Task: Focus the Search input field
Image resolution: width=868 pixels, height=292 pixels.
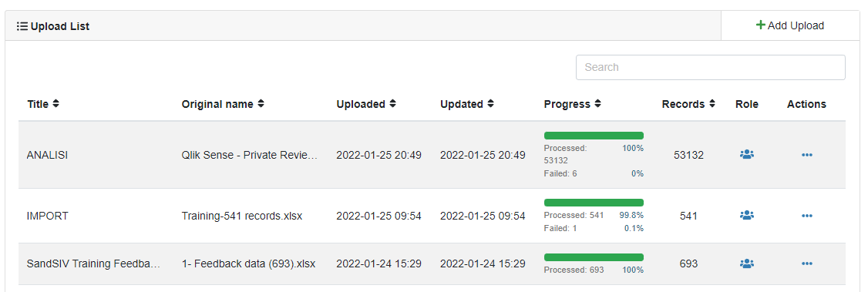Action: [x=710, y=67]
